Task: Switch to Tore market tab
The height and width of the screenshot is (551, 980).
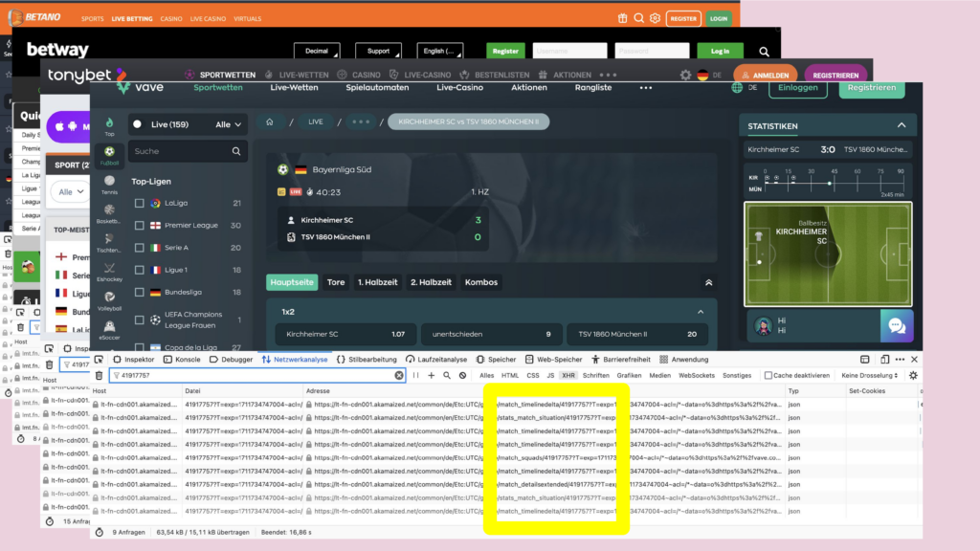Action: coord(336,282)
